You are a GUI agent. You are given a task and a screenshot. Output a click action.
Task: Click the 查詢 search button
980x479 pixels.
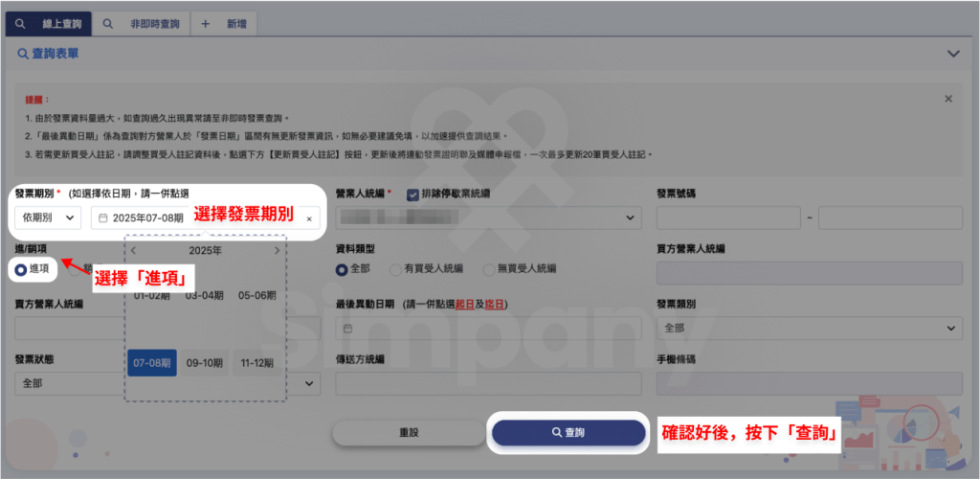click(x=568, y=433)
